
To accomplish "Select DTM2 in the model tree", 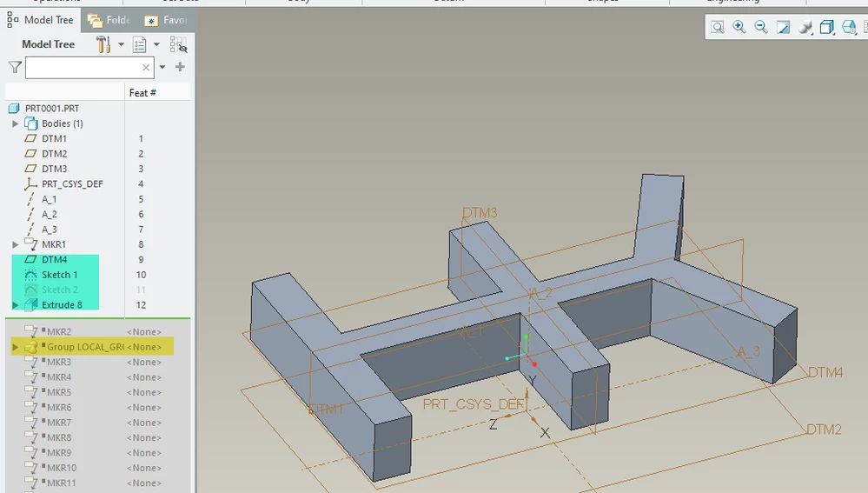I will tap(54, 153).
